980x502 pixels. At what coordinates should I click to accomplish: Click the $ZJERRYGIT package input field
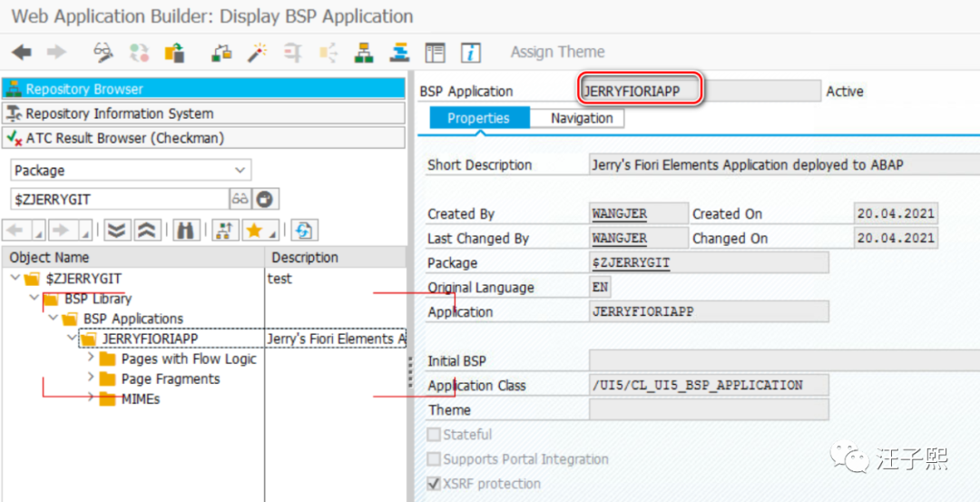(x=120, y=200)
